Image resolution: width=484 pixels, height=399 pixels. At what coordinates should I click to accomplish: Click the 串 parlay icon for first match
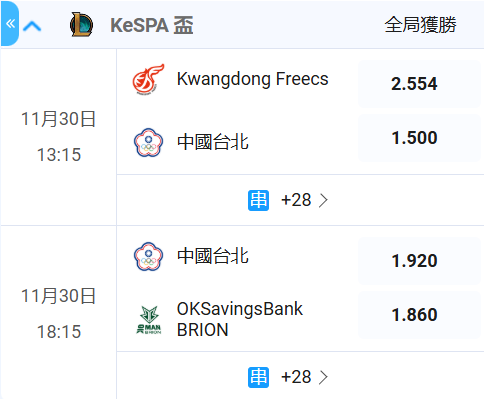[x=258, y=200]
